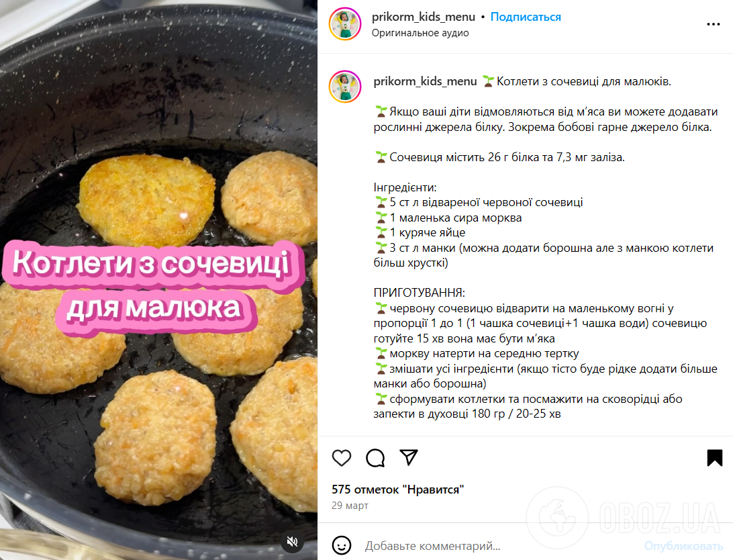
Task: Open prikorm_kids_menu username in caption
Action: click(x=425, y=81)
